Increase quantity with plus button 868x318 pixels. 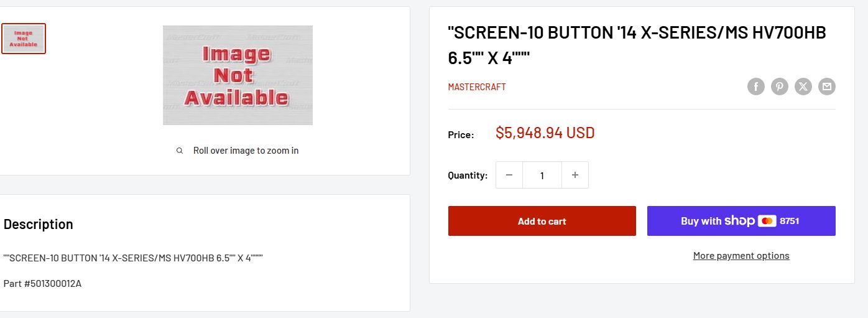point(575,175)
